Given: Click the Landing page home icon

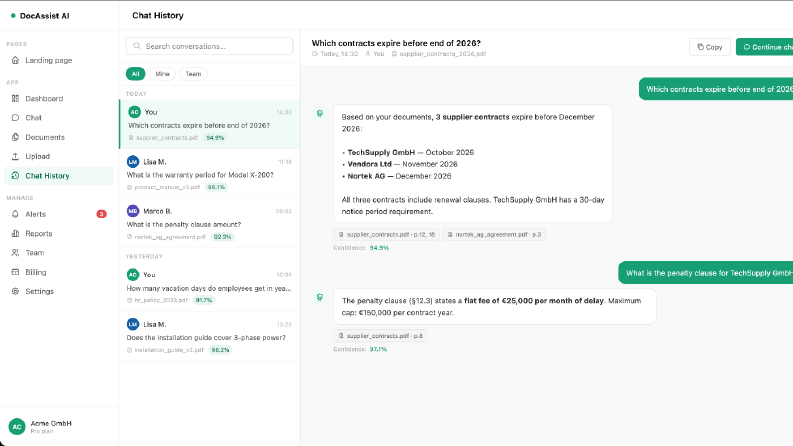Looking at the screenshot, I should 15,60.
